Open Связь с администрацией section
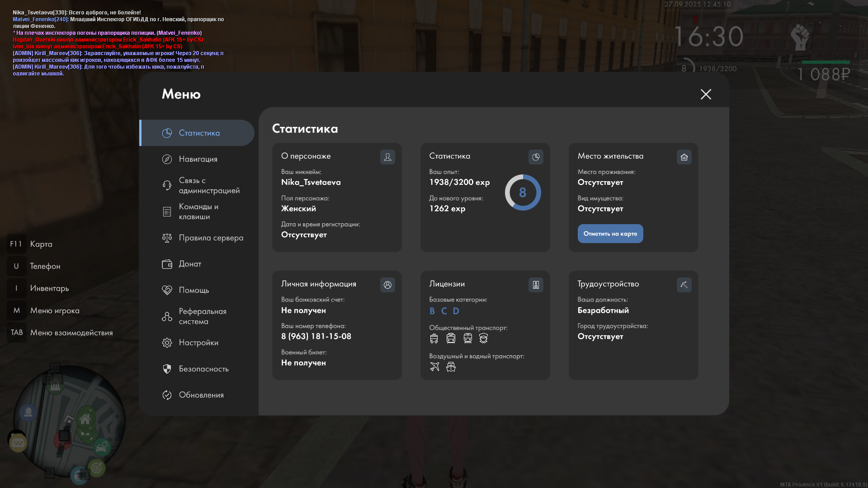Viewport: 868px width, 488px height. [x=208, y=185]
